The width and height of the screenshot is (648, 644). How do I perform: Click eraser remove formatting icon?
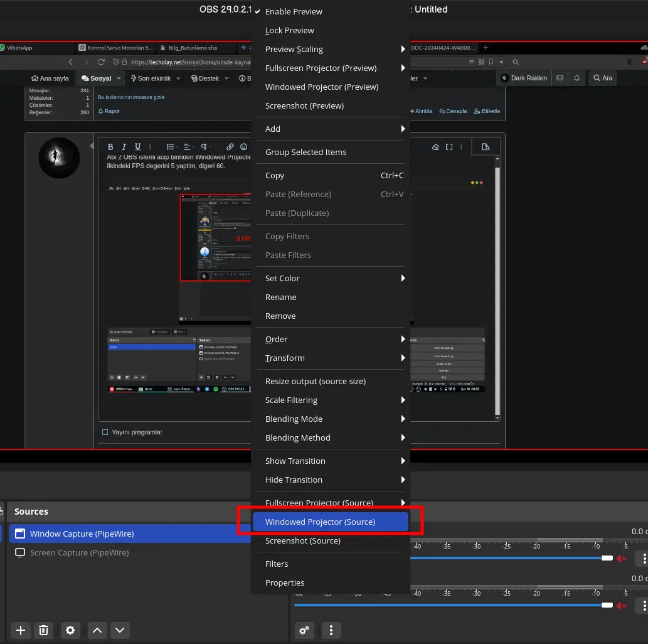[x=435, y=147]
